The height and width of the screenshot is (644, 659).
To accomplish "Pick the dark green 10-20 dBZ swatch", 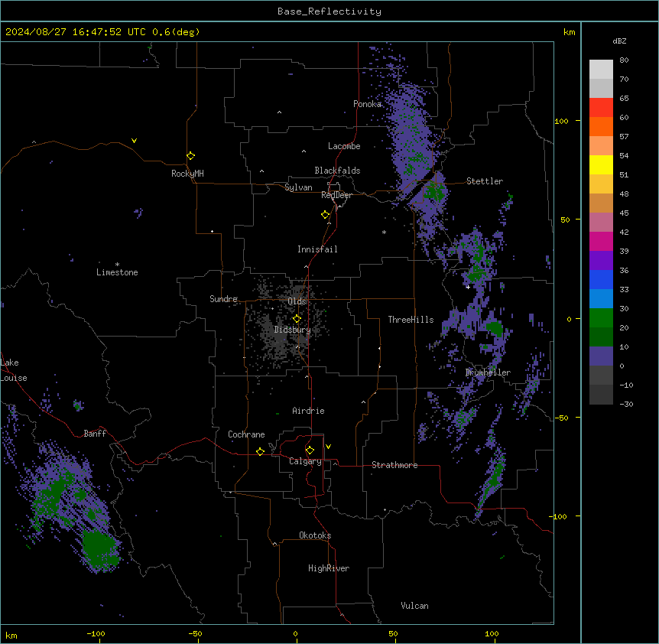I will tap(601, 337).
